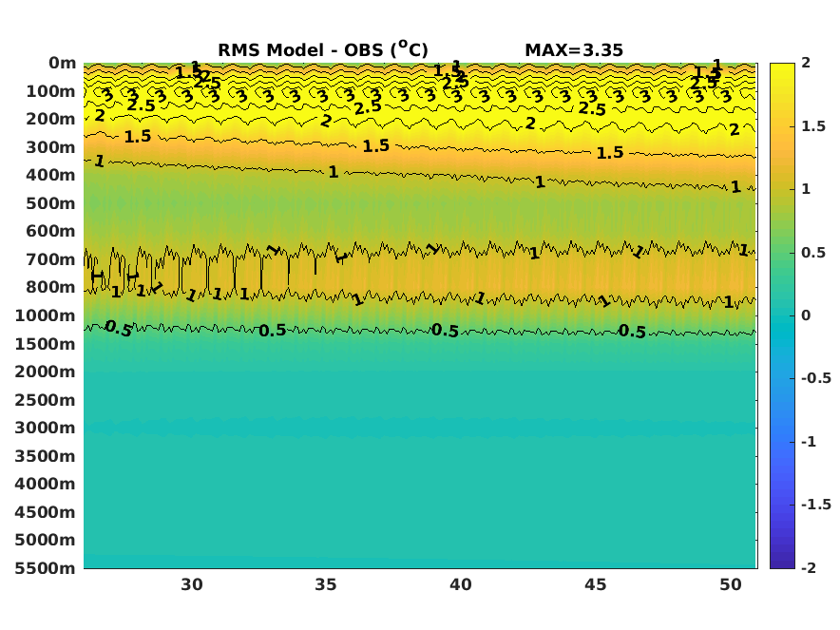
Task: Click the '600m' depth axis label
Action: point(51,232)
